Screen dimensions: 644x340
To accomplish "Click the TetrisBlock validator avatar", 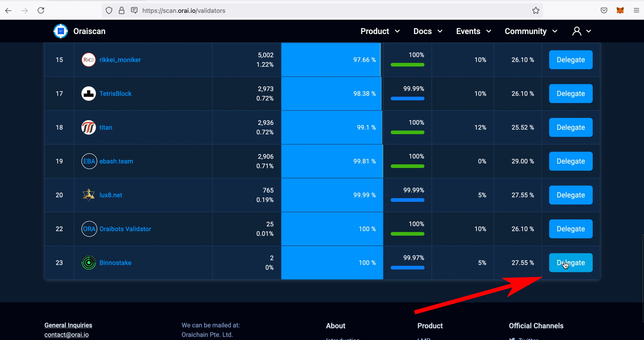I will pyautogui.click(x=89, y=94).
